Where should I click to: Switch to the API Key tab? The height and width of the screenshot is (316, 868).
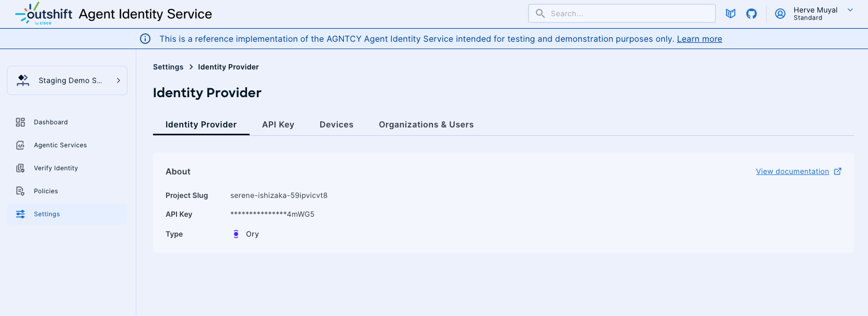[278, 124]
